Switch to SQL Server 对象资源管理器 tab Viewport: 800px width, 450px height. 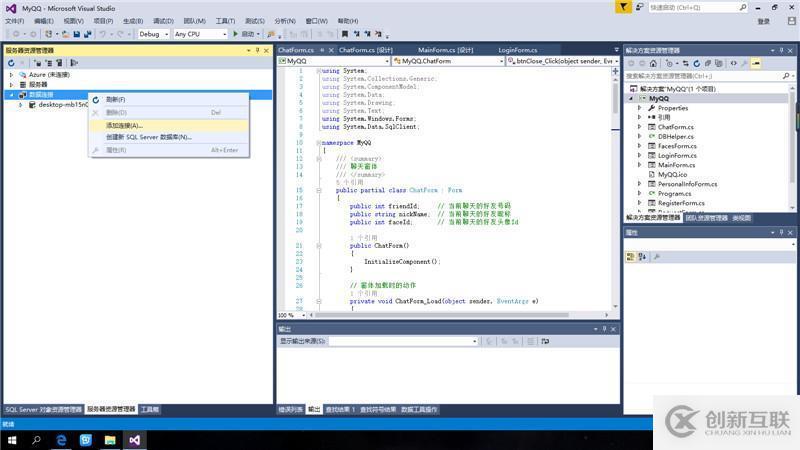(43, 409)
